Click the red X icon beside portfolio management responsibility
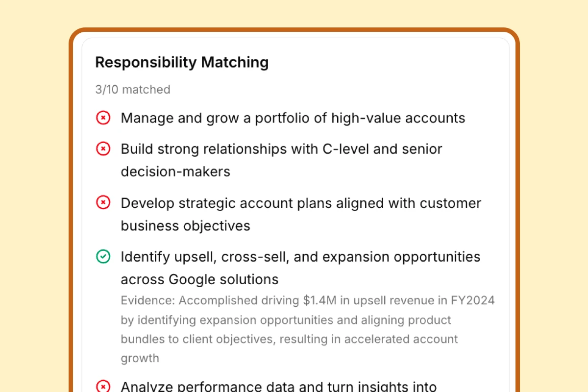The height and width of the screenshot is (392, 588). tap(103, 118)
